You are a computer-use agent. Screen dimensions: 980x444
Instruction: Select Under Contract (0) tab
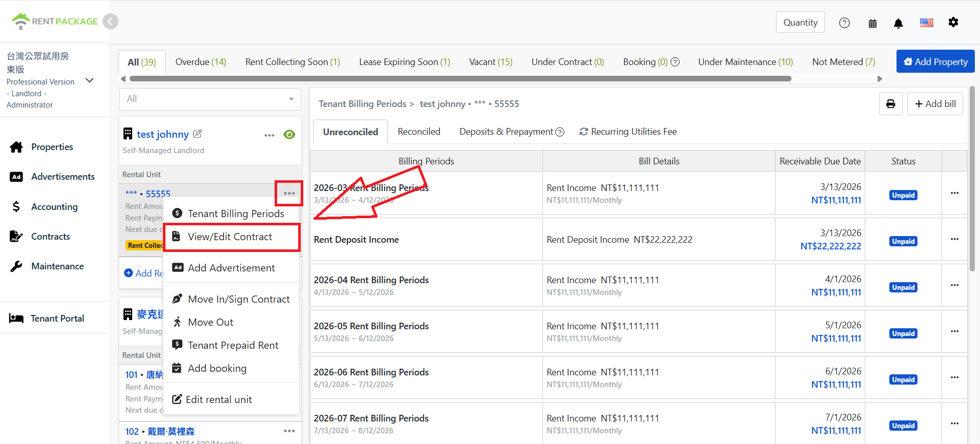click(x=568, y=62)
